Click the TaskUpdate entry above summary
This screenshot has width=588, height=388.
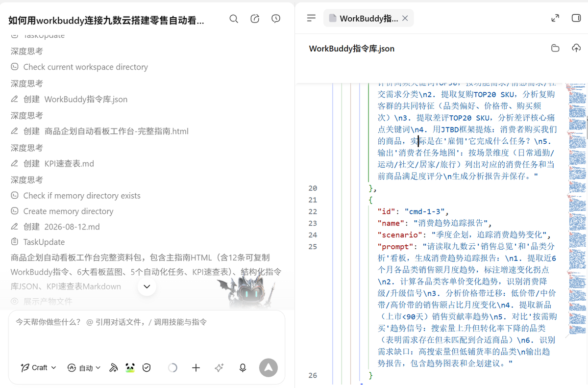[x=38, y=242]
